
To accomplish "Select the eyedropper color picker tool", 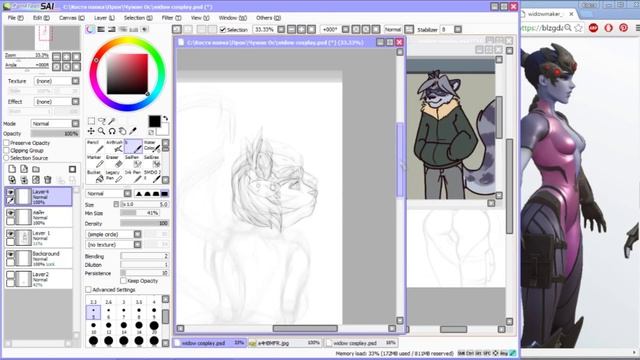I will click(133, 131).
